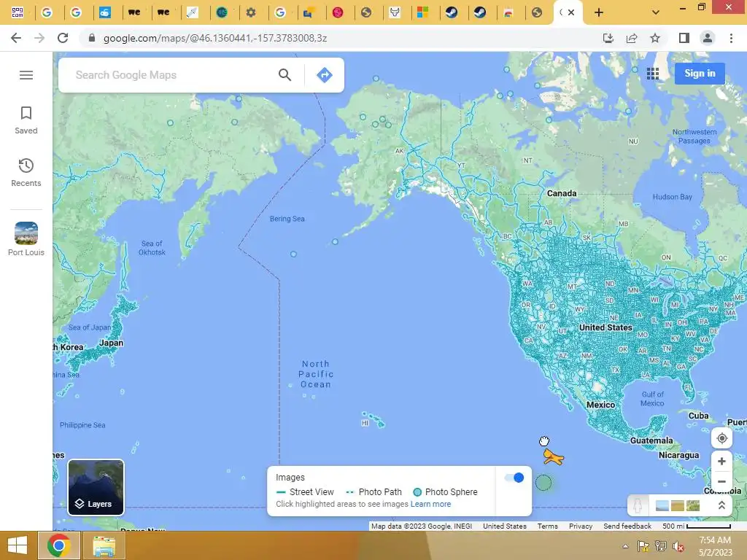
Task: Expand the imagery strip with double chevron
Action: tap(721, 505)
